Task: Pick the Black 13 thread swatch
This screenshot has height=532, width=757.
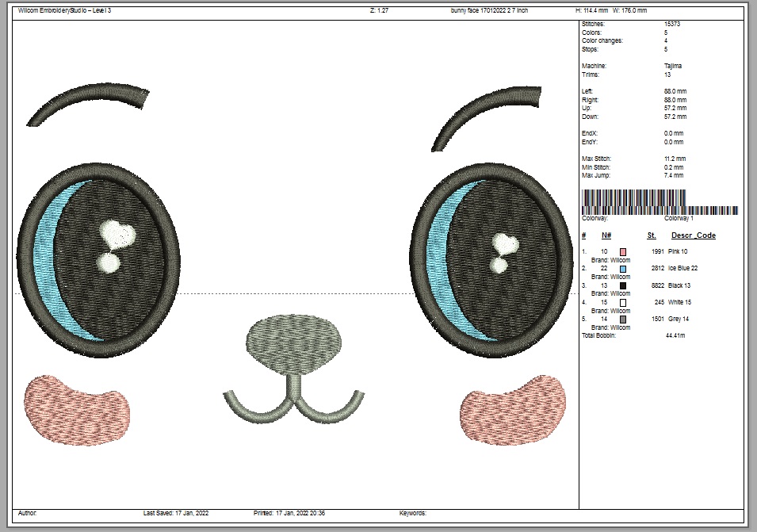Action: click(623, 285)
